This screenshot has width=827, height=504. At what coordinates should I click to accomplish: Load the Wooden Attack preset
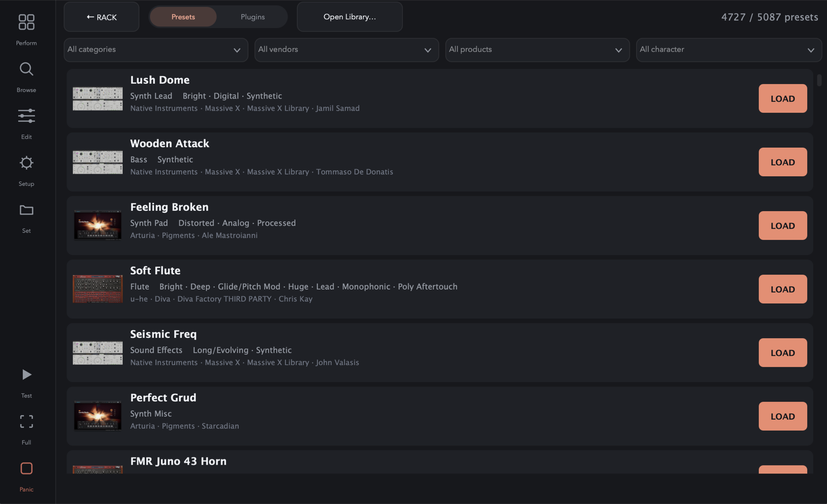783,162
